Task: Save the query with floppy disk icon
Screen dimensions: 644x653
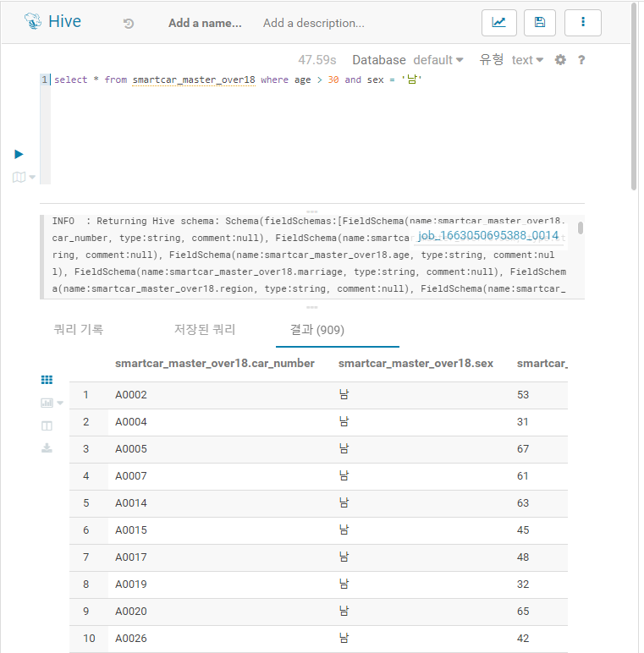Action: [x=540, y=23]
